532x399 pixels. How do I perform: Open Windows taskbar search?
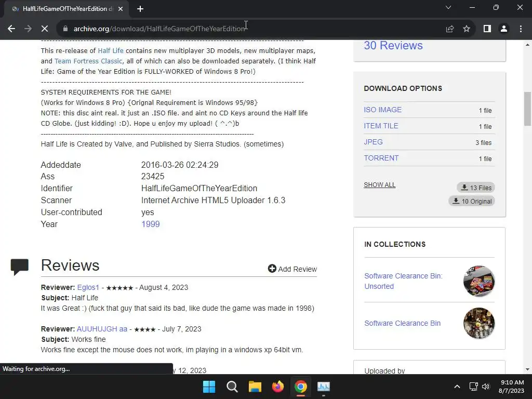pyautogui.click(x=232, y=387)
